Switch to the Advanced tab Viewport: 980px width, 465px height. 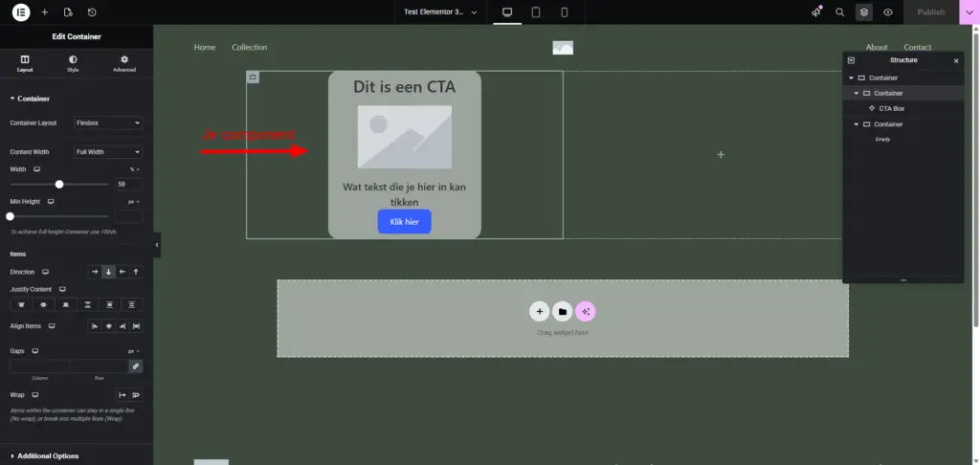coord(124,64)
